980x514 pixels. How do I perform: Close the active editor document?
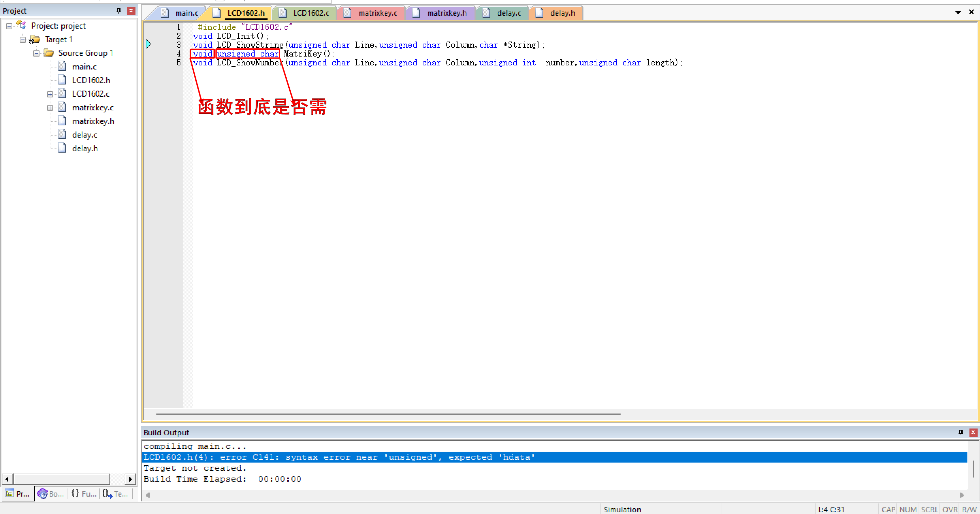[x=971, y=12]
